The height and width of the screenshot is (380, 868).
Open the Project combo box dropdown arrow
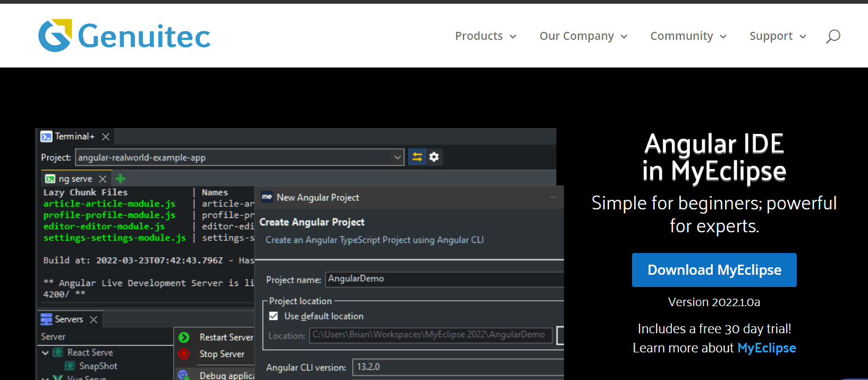coord(398,157)
